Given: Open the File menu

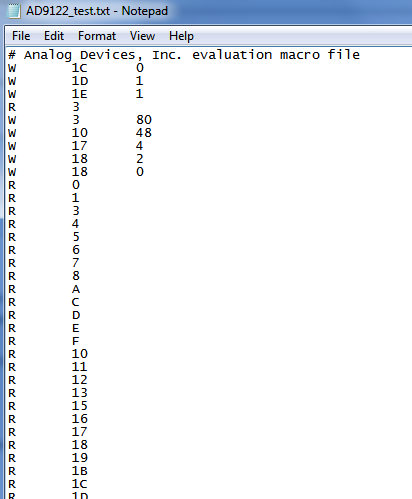Looking at the screenshot, I should [21, 36].
